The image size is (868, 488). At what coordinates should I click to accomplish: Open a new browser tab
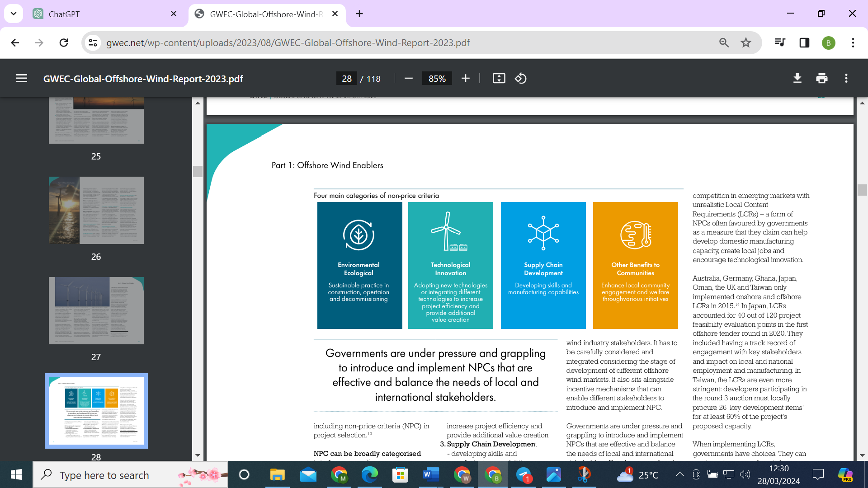pyautogui.click(x=359, y=14)
